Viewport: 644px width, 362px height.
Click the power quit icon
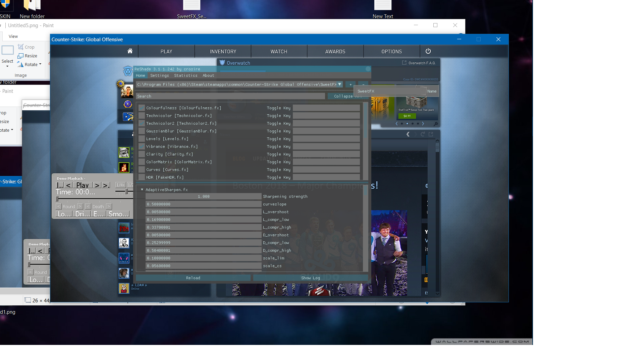428,51
